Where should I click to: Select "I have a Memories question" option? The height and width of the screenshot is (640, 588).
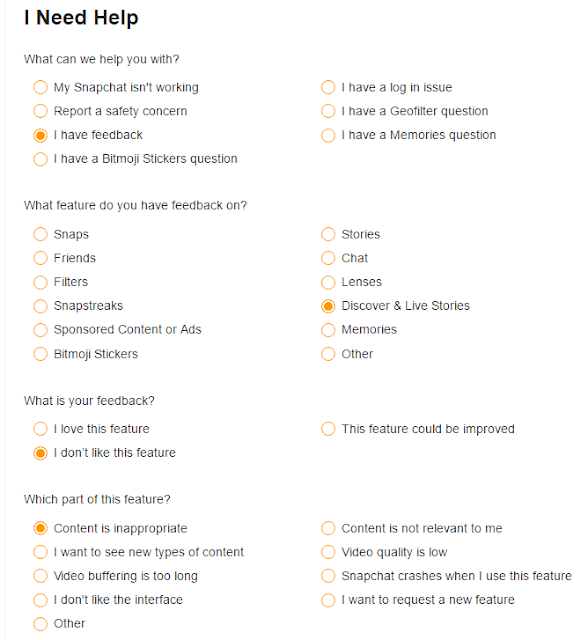[328, 135]
